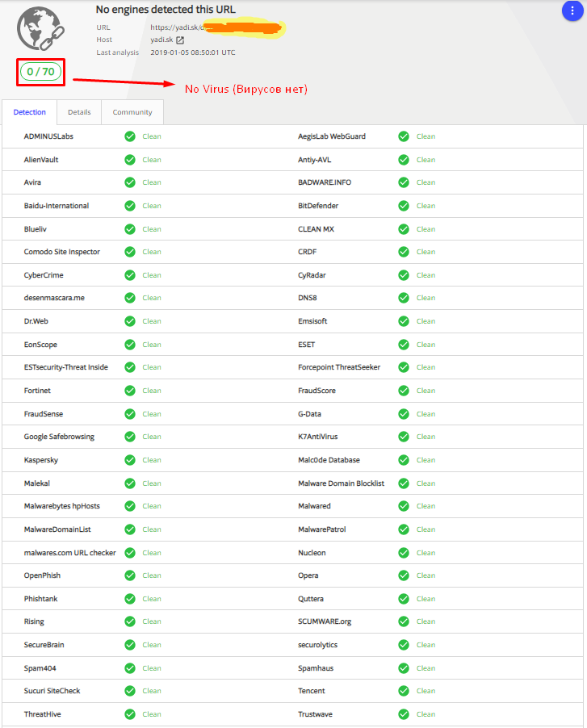
Task: Click the green check icon for ADMINUSLabs
Action: click(130, 136)
